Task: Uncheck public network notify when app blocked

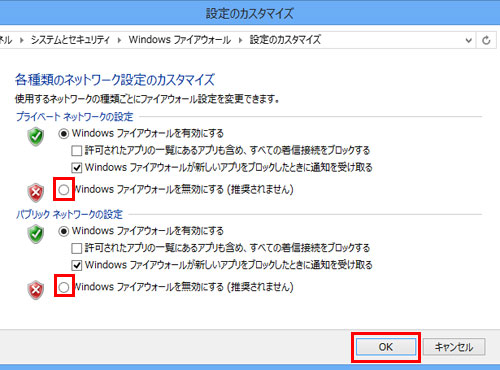Action: coord(77,265)
